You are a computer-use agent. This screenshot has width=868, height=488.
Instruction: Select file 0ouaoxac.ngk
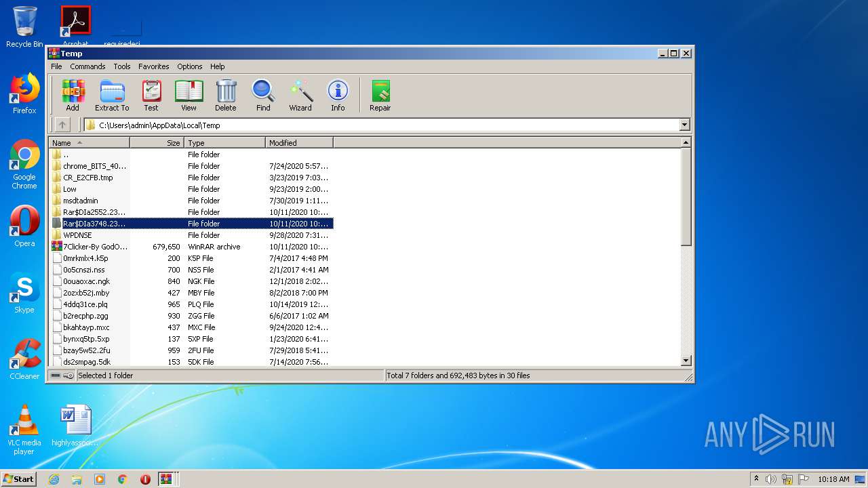tap(191, 281)
